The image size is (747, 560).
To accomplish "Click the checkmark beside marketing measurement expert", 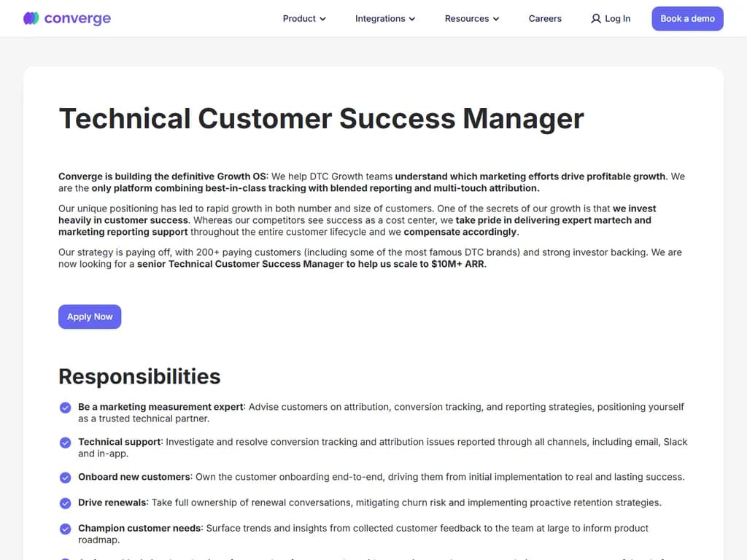I will coord(65,408).
